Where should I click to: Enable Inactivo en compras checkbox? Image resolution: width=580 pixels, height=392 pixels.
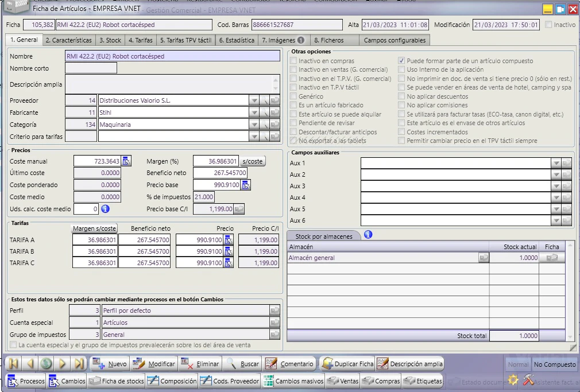click(293, 61)
